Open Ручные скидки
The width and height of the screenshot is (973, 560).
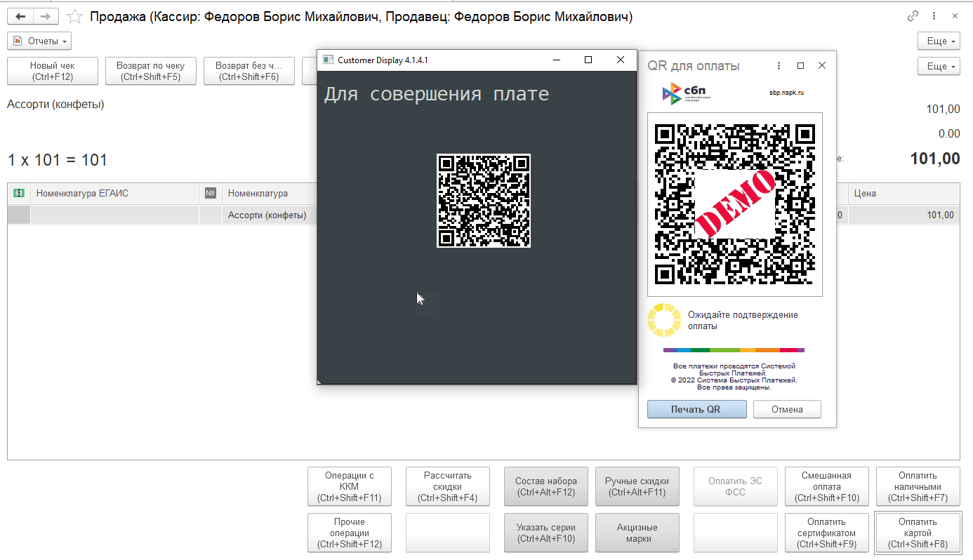(637, 487)
